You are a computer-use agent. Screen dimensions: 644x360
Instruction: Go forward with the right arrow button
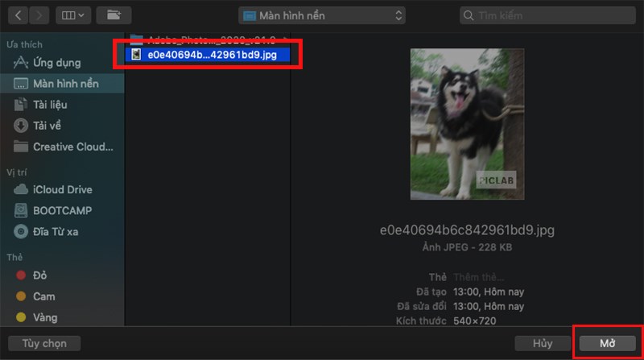[39, 15]
